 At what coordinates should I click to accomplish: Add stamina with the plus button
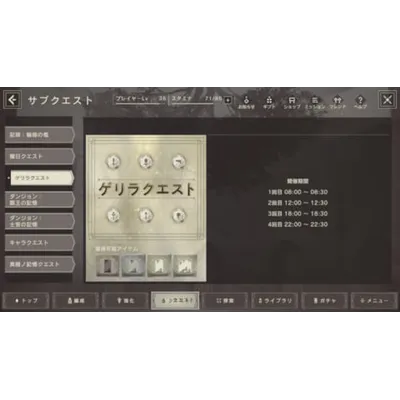tap(228, 100)
